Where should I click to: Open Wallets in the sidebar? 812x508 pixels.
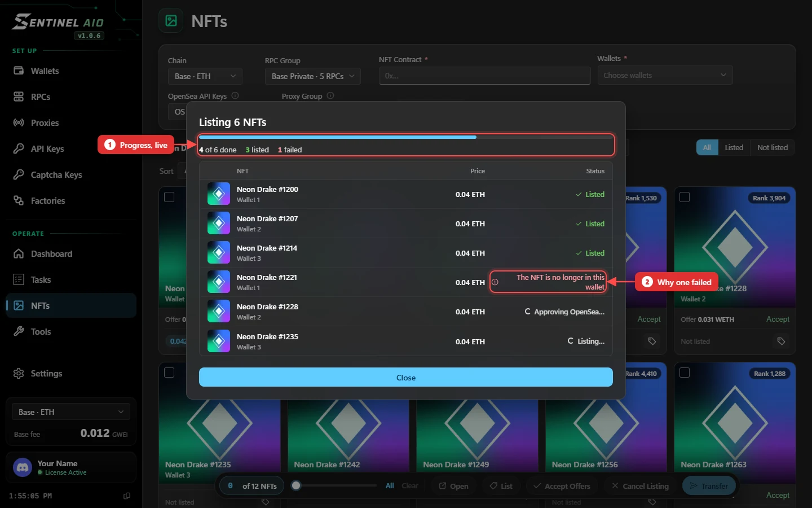(71, 71)
